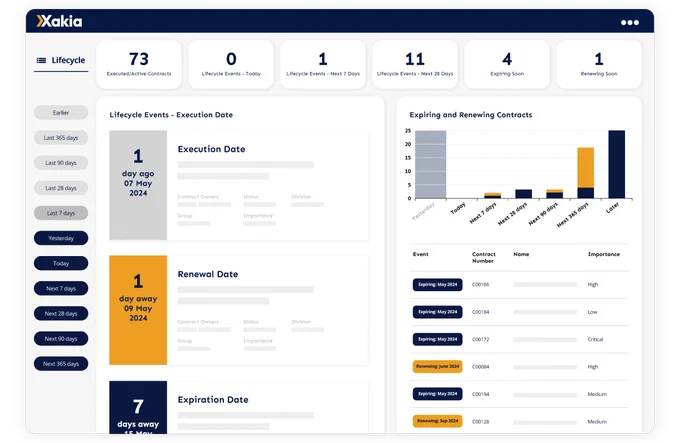Toggle the Next 365 days filter

(61, 364)
